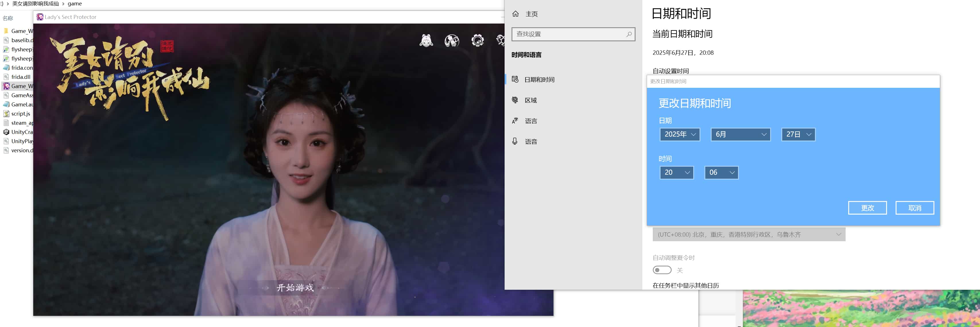The width and height of the screenshot is (980, 327).
Task: Open the scroll gallery icon in the game
Action: click(x=452, y=40)
